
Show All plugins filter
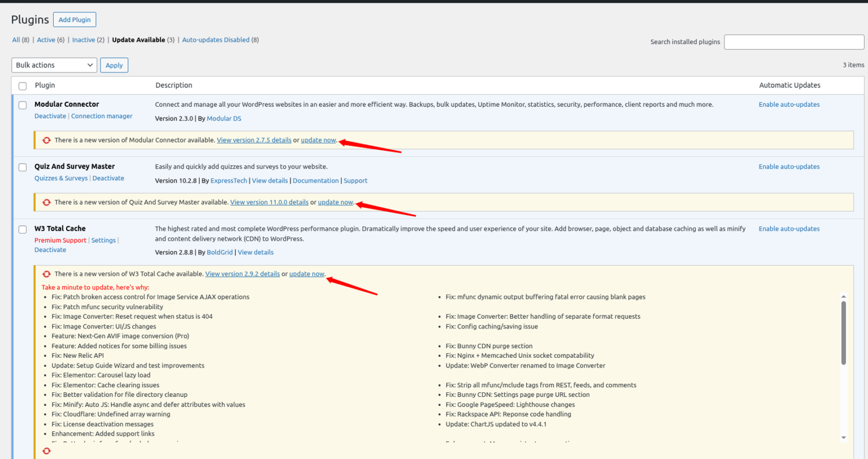click(x=16, y=40)
